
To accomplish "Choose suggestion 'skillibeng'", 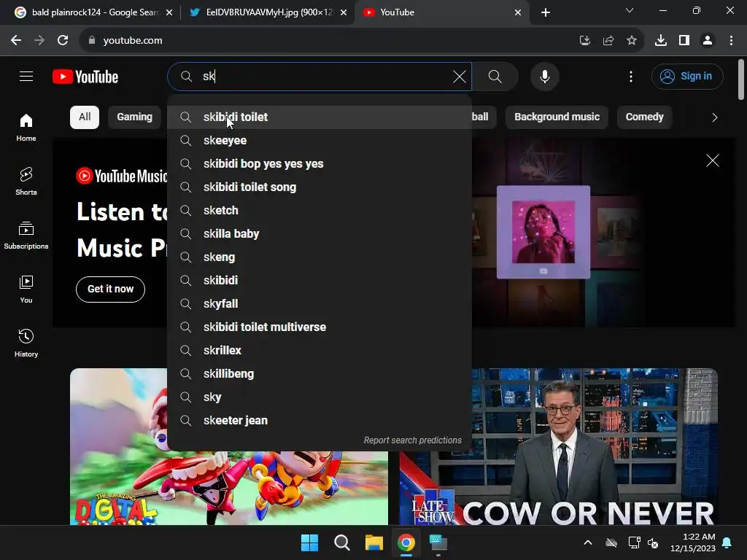I will click(320, 374).
